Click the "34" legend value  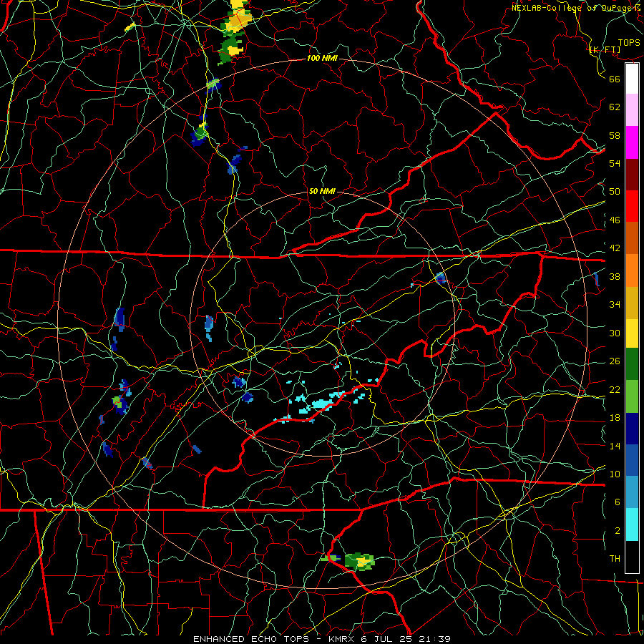tap(615, 305)
